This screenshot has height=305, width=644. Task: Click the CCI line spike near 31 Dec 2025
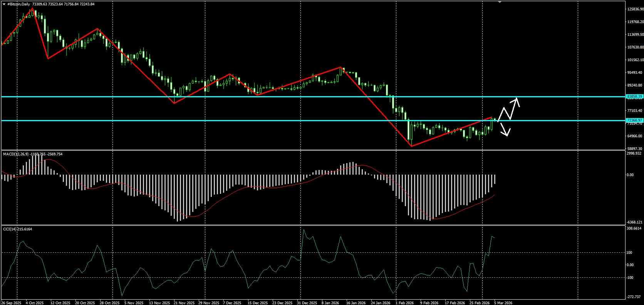[x=304, y=230]
